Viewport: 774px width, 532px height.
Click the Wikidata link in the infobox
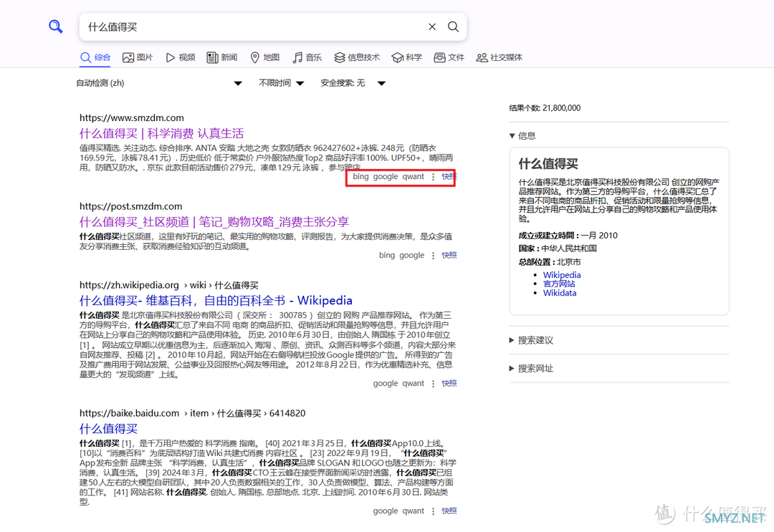(x=560, y=293)
